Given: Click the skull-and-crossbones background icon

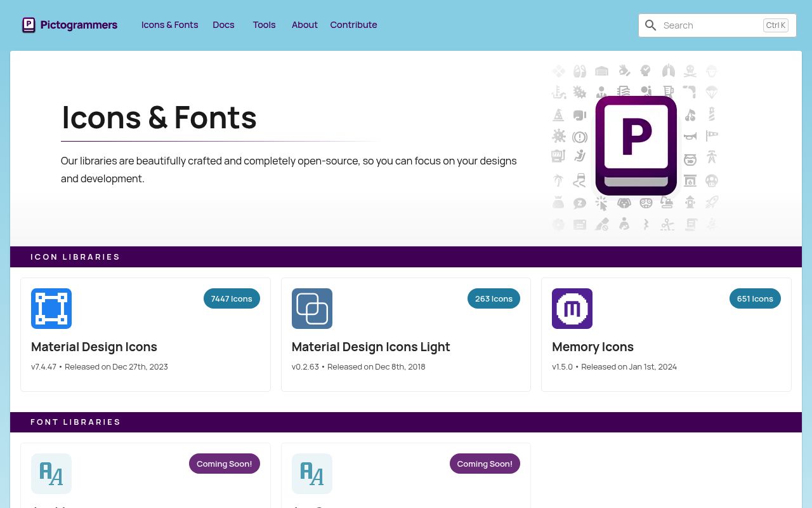Looking at the screenshot, I should click(x=690, y=71).
